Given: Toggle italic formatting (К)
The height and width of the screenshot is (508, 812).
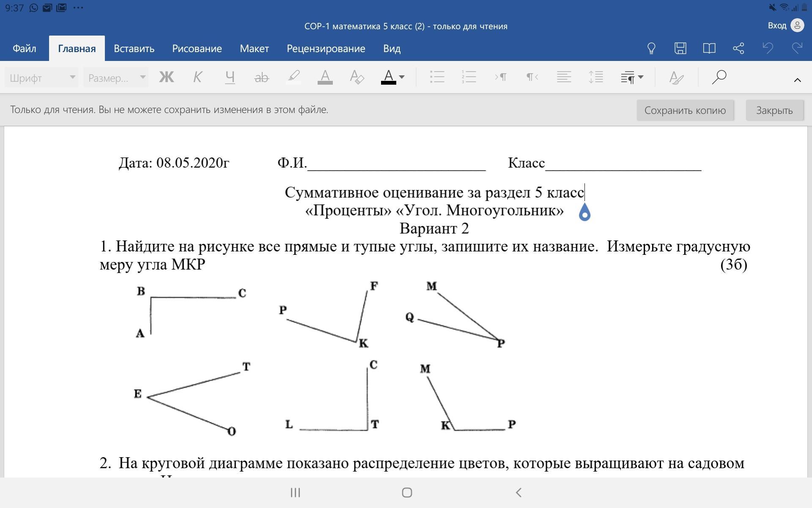Looking at the screenshot, I should point(198,77).
